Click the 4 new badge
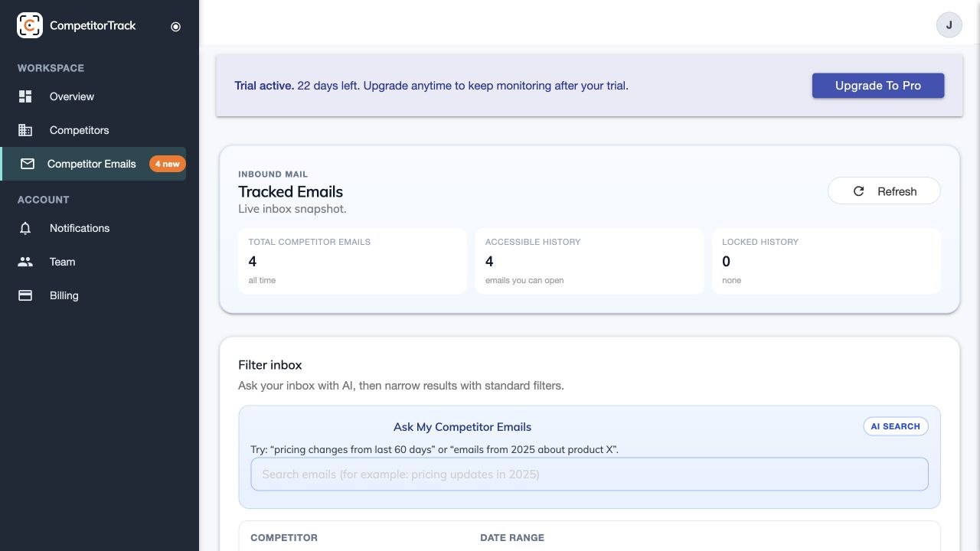Screen dimensions: 980x551 [167, 164]
